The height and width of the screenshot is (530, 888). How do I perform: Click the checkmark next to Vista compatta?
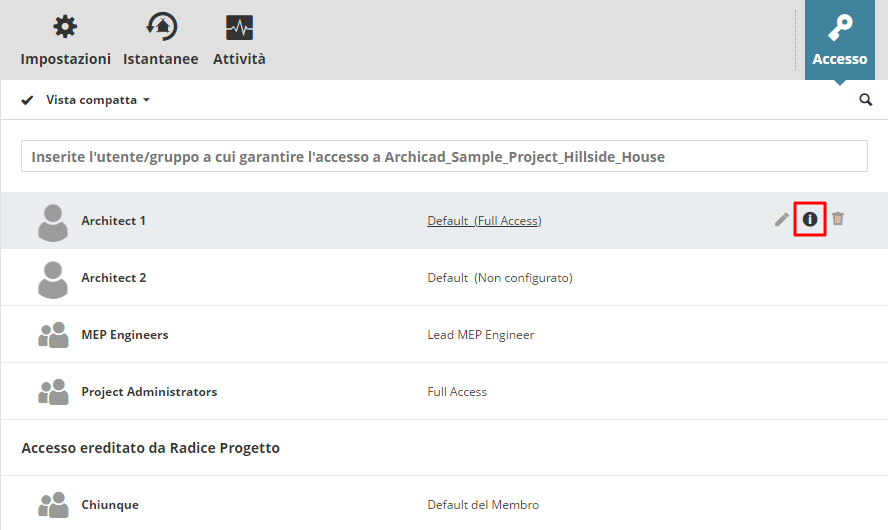click(28, 100)
